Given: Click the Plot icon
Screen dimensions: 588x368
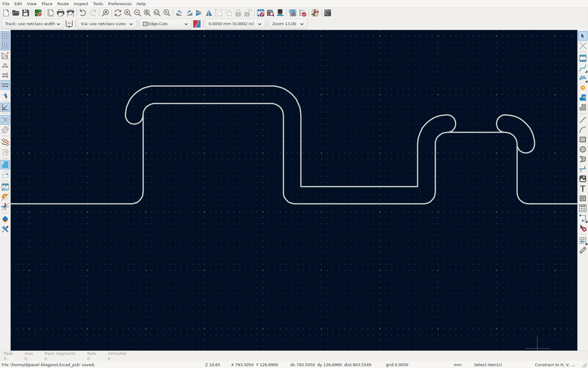Looking at the screenshot, I should click(x=70, y=13).
